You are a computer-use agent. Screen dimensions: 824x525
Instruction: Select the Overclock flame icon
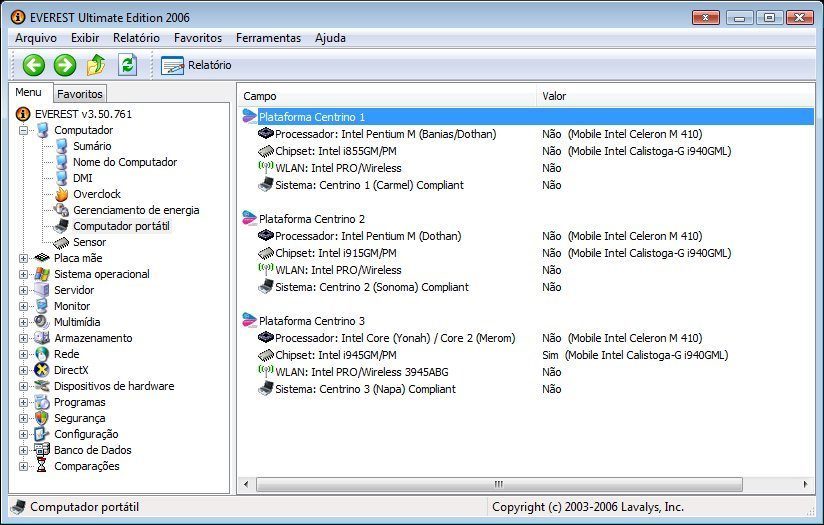[61, 194]
